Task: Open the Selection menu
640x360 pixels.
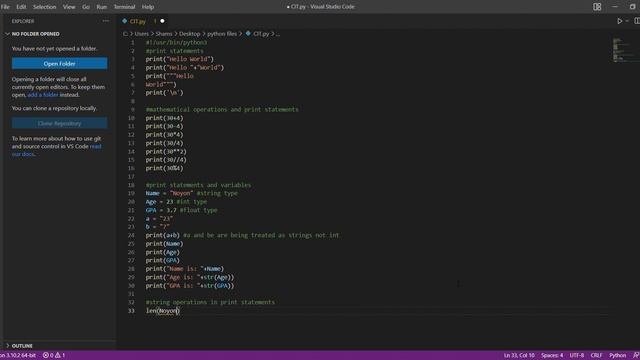Action: coord(44,7)
